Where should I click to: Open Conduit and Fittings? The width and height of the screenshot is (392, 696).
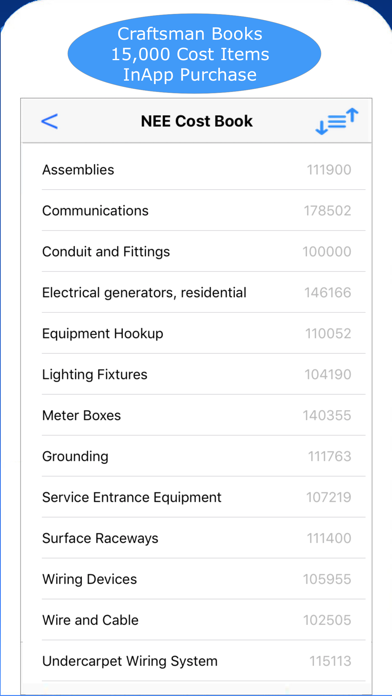pos(196,252)
